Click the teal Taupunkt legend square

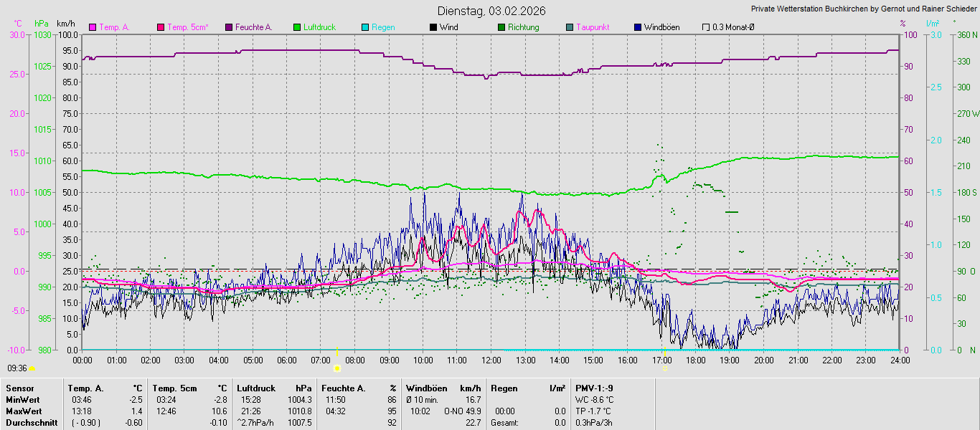[x=570, y=27]
